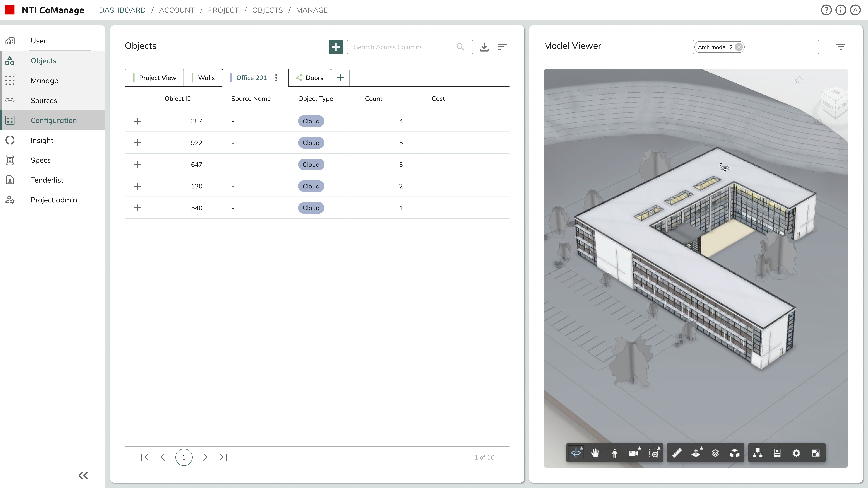Expand row for object ID 647
The width and height of the screenshot is (868, 488).
[x=137, y=164]
